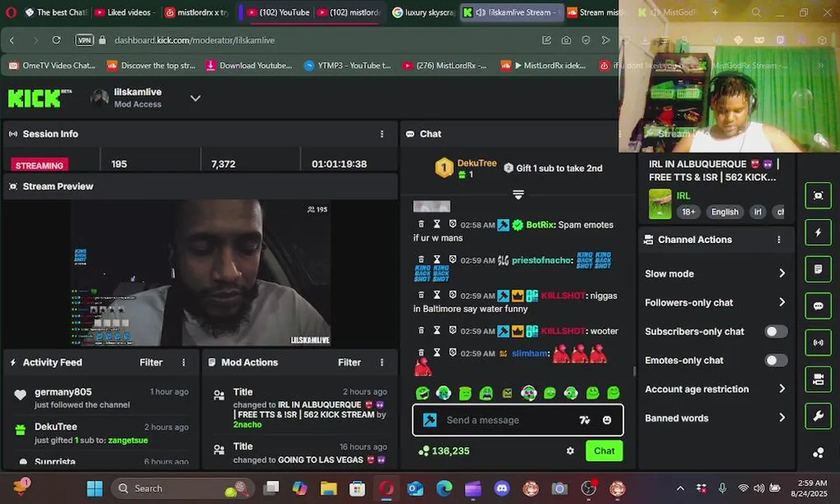The image size is (840, 504).
Task: Open the screenshot-frame icon in right sidebar
Action: tap(818, 195)
